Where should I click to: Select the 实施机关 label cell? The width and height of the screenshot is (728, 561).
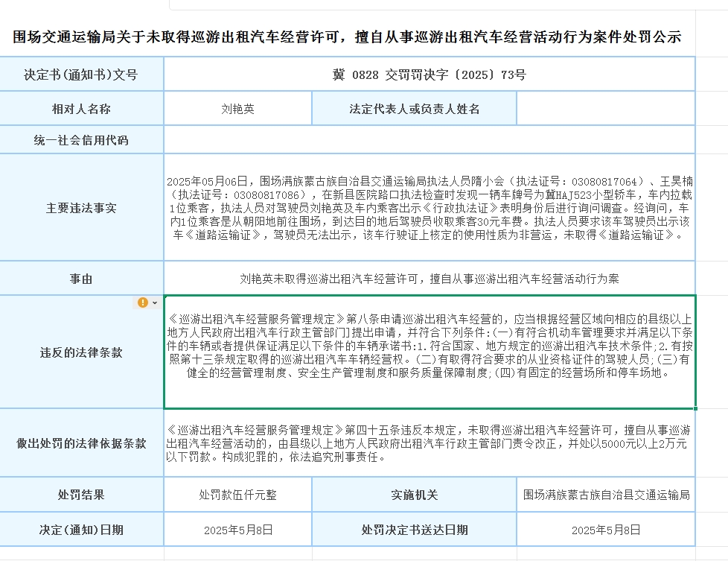coord(414,495)
